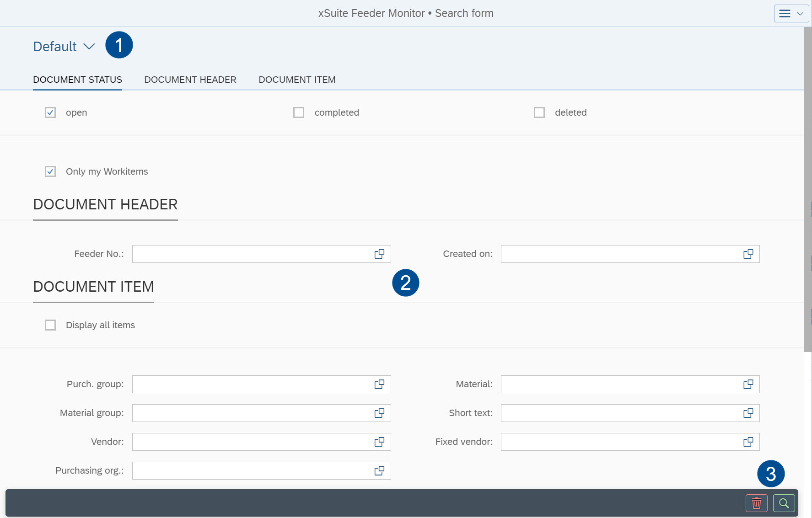Tick the deleted status checkbox
This screenshot has height=518, width=812.
(x=539, y=112)
